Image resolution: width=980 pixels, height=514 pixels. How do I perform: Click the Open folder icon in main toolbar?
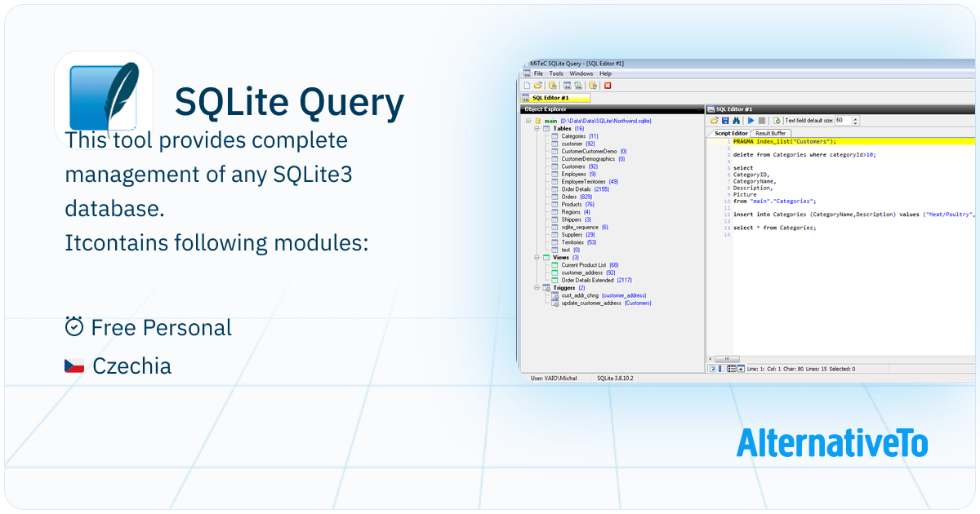[537, 85]
